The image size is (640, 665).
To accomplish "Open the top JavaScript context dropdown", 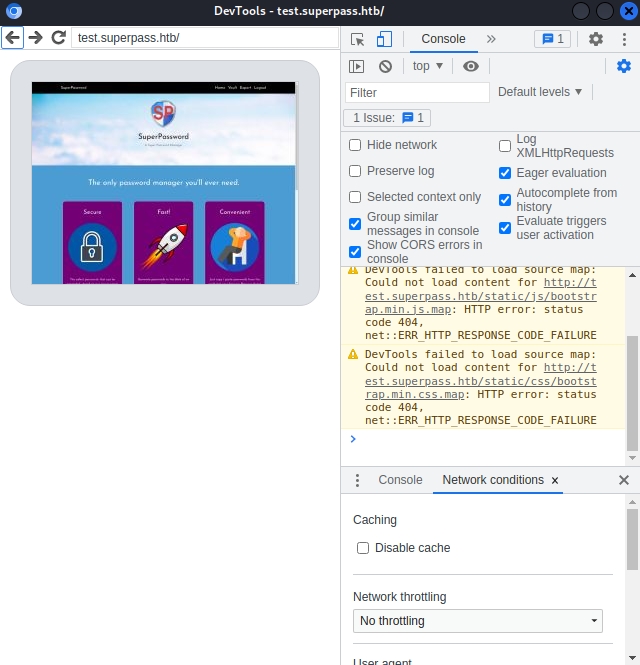I will pyautogui.click(x=428, y=66).
